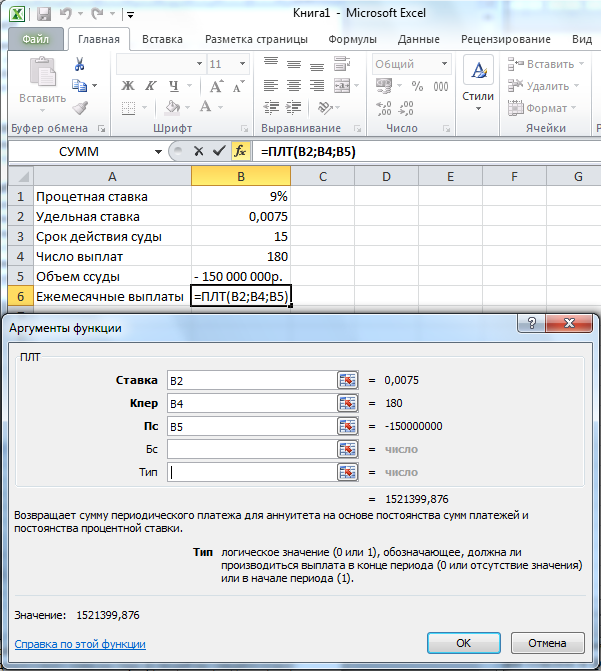Cancel formula entry with X button

(198, 151)
